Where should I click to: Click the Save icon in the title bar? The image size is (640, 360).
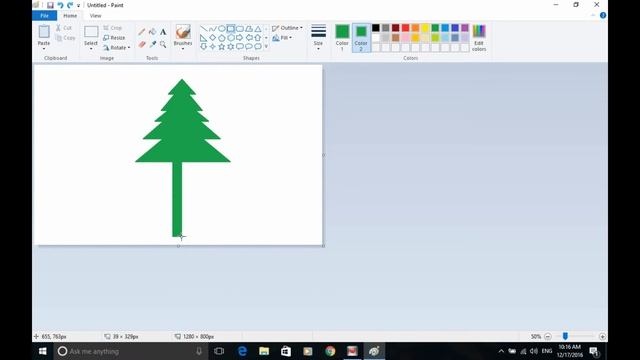click(50, 5)
